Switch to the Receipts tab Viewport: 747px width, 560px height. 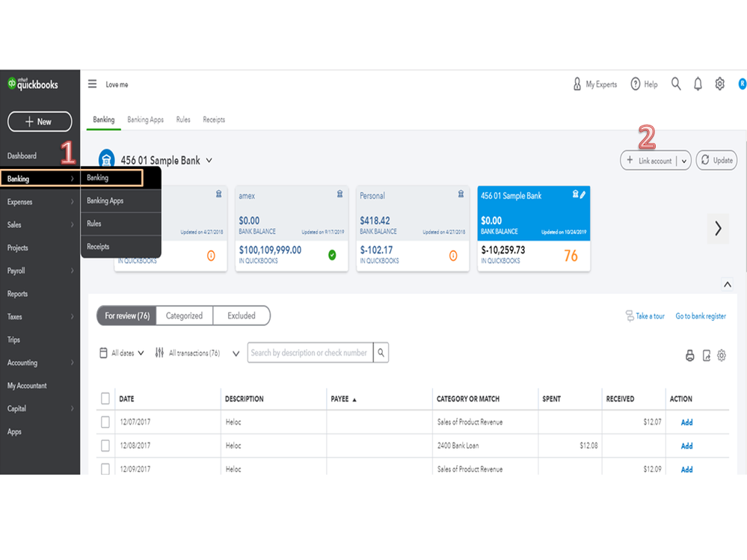point(214,120)
